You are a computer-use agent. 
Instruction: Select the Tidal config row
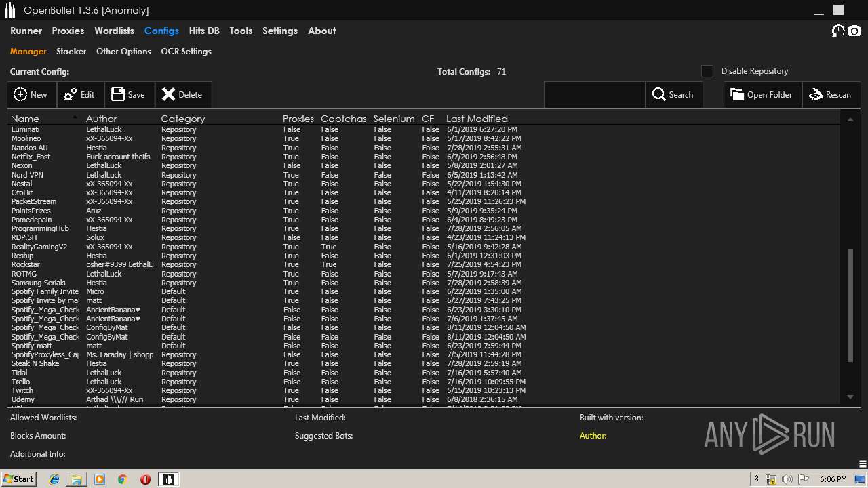425,373
